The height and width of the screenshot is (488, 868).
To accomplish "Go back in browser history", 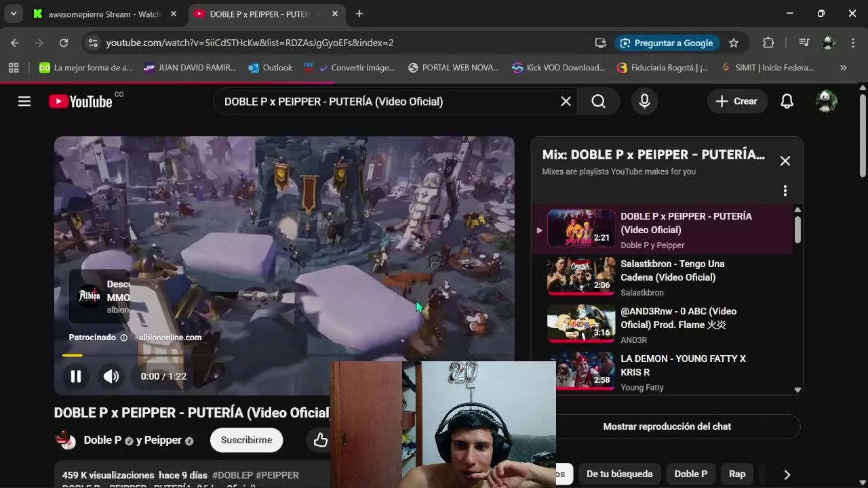I will click(x=15, y=43).
